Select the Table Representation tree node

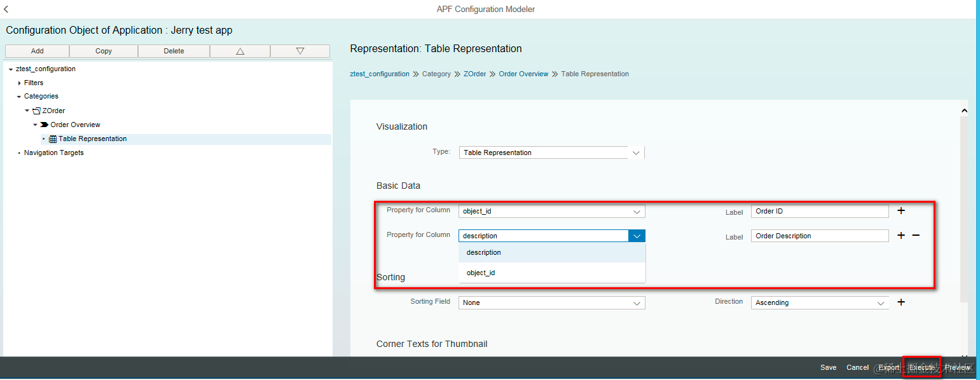tap(92, 139)
